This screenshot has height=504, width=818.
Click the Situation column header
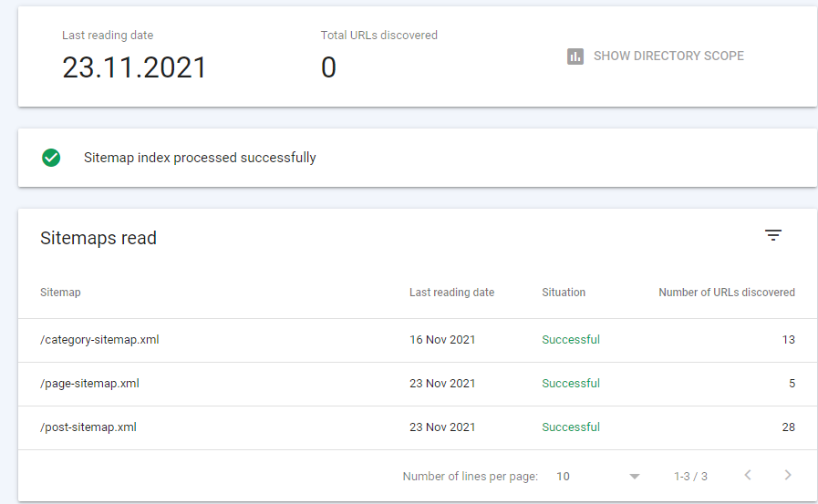pos(564,293)
